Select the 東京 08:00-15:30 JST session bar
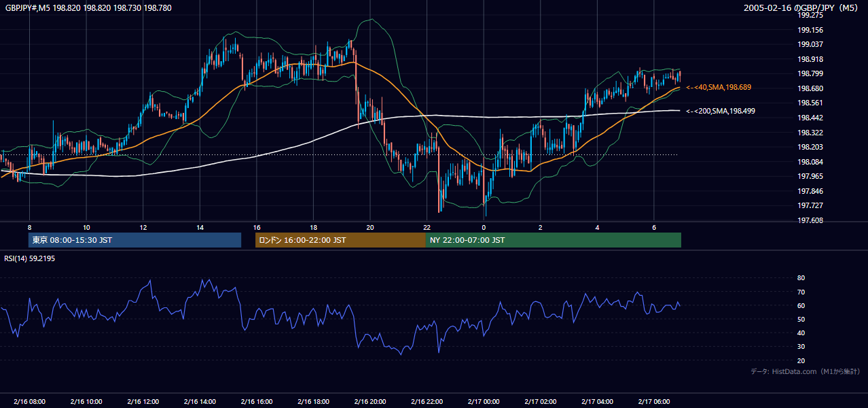 (134, 240)
